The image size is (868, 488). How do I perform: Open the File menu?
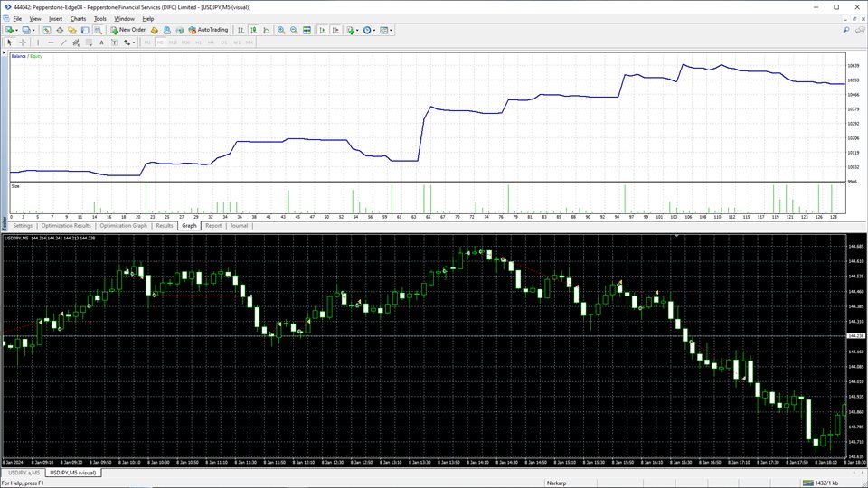pos(17,18)
